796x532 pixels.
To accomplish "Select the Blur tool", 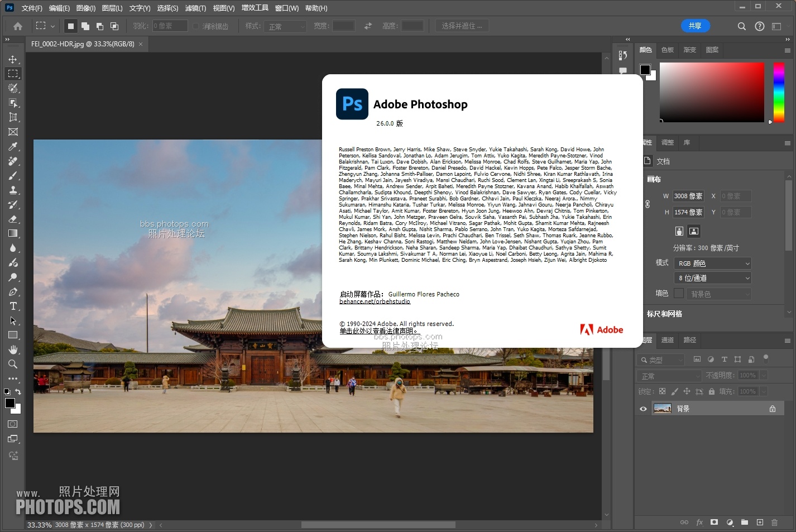I will (x=13, y=248).
